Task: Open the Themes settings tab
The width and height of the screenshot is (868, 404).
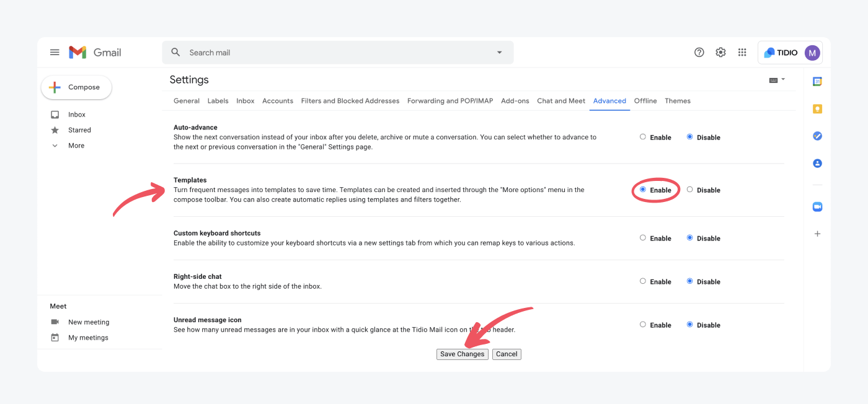Action: point(678,100)
